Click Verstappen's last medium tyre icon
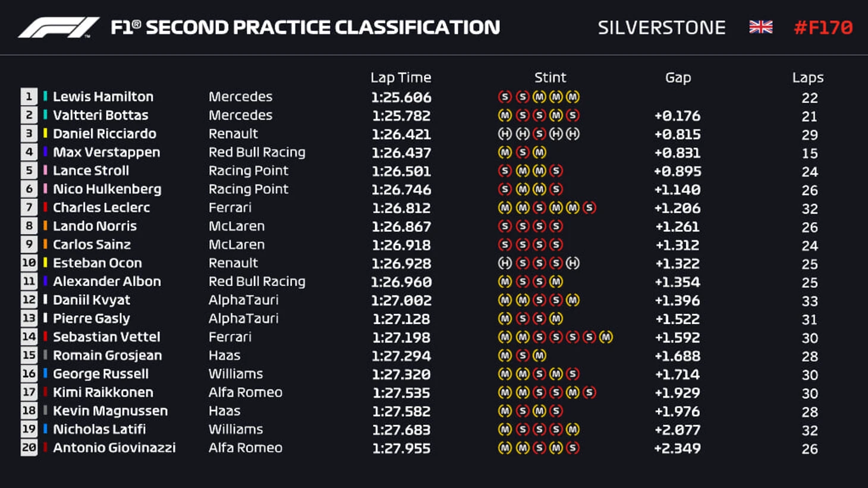 [x=539, y=152]
